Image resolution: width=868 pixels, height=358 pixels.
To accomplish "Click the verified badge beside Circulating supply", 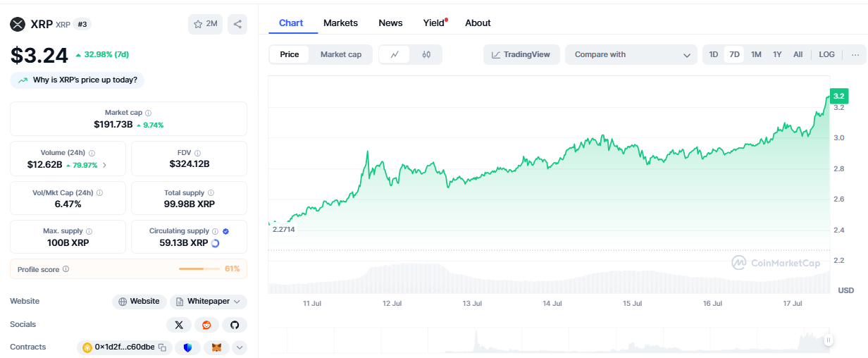I will point(225,231).
